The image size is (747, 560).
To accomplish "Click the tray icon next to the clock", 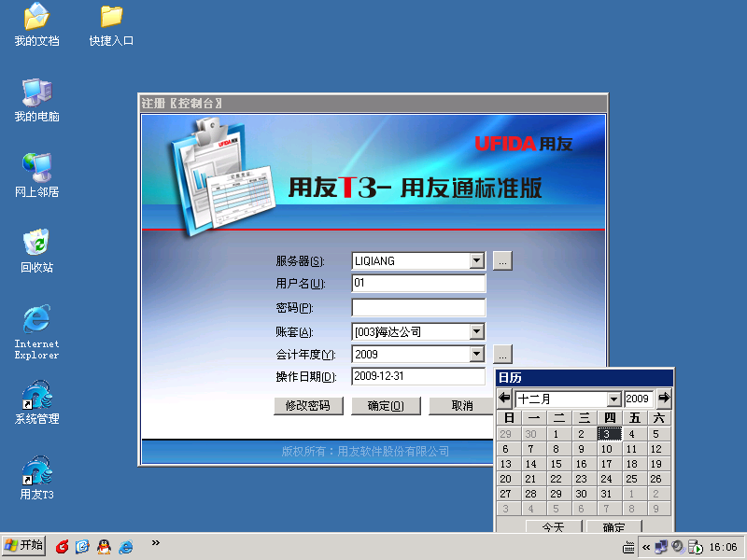I will pyautogui.click(x=695, y=547).
